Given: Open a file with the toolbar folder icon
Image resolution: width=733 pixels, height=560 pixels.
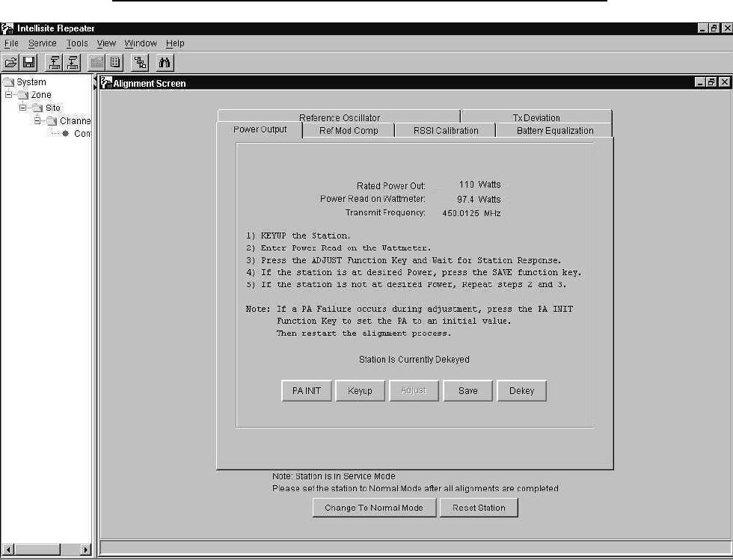Looking at the screenshot, I should click(10, 62).
